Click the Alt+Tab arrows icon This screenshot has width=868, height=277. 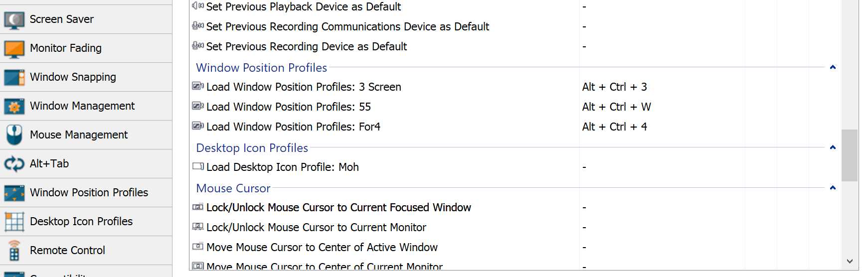tap(14, 164)
